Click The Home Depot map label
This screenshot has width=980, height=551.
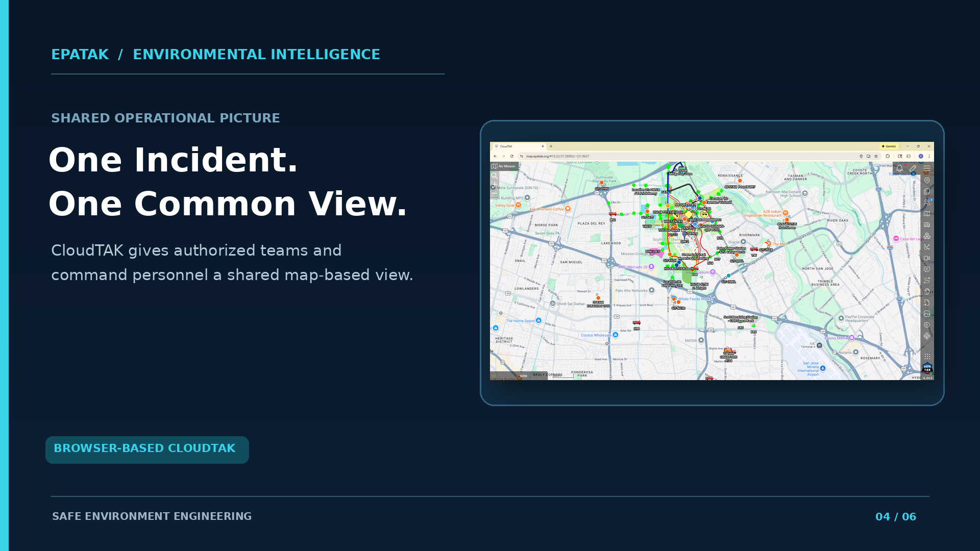point(521,321)
